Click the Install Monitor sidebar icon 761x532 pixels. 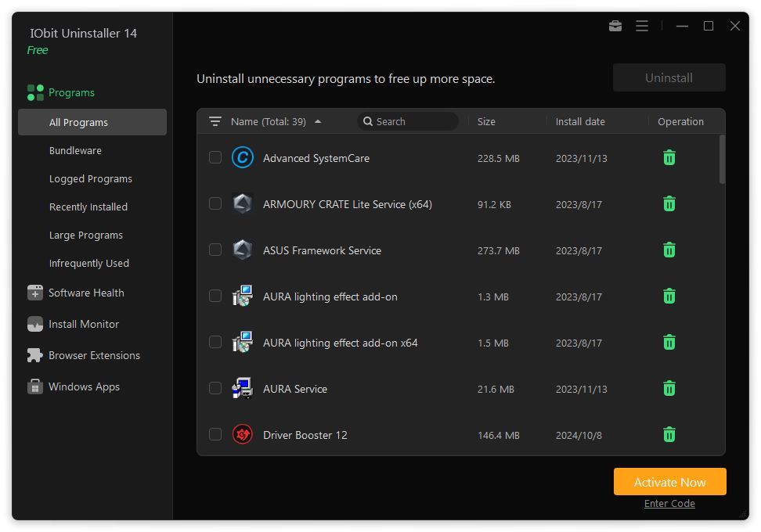tap(35, 324)
